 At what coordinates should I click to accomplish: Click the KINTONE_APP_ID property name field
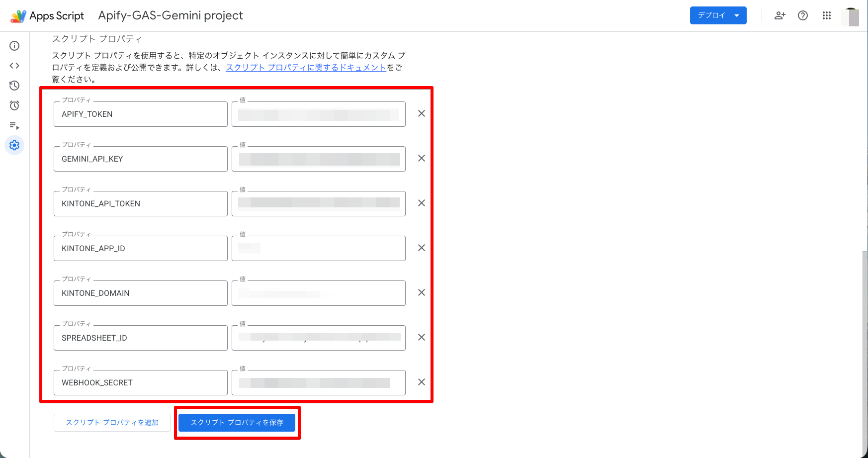141,248
